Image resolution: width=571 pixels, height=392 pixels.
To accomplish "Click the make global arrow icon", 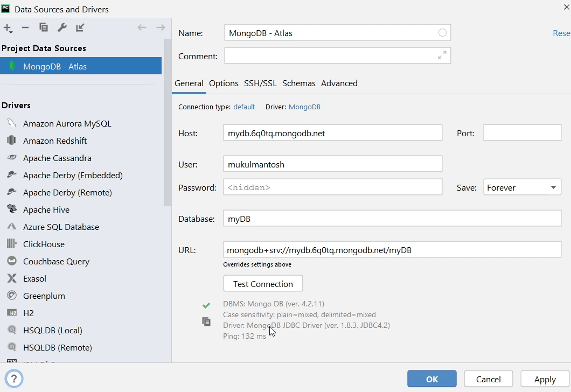I will pos(80,27).
